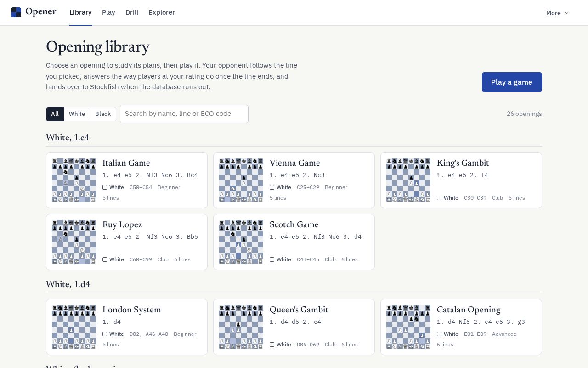588x368 pixels.
Task: Click move line "1. e4 e5 2. f4"
Action: pos(463,175)
